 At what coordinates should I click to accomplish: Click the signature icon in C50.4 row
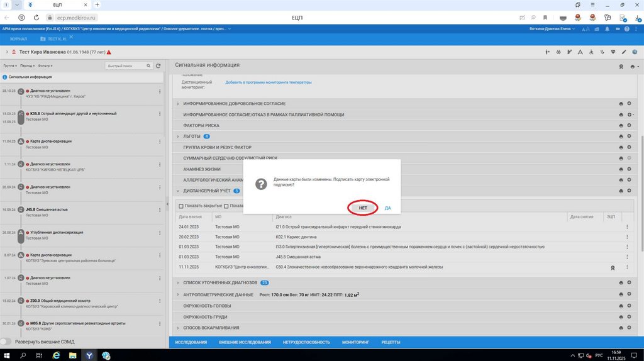point(612,267)
